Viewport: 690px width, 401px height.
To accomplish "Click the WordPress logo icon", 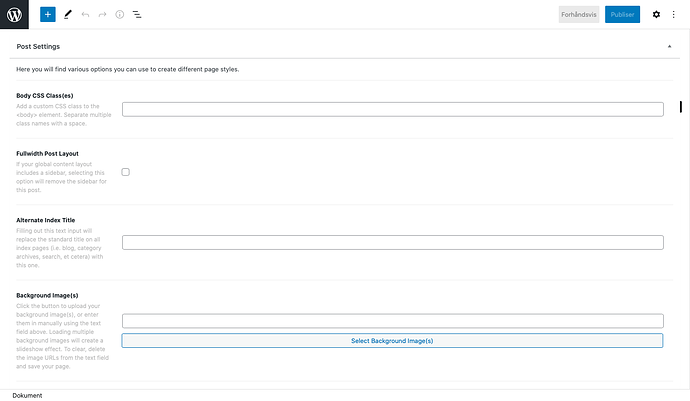I will coord(18,15).
